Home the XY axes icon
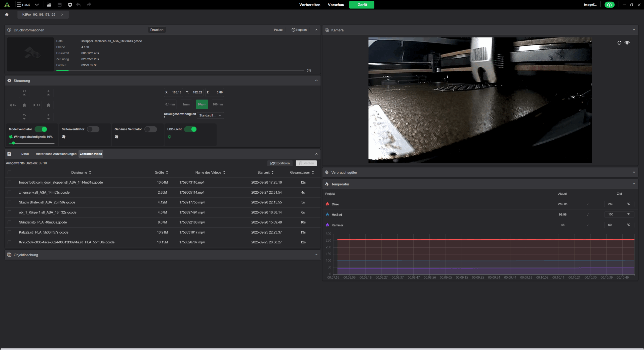The width and height of the screenshot is (644, 350). point(24,105)
